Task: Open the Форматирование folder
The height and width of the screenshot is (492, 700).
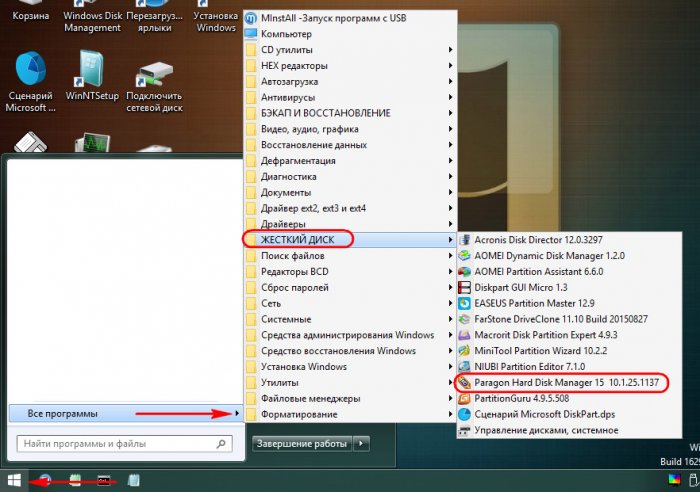Action: 350,414
